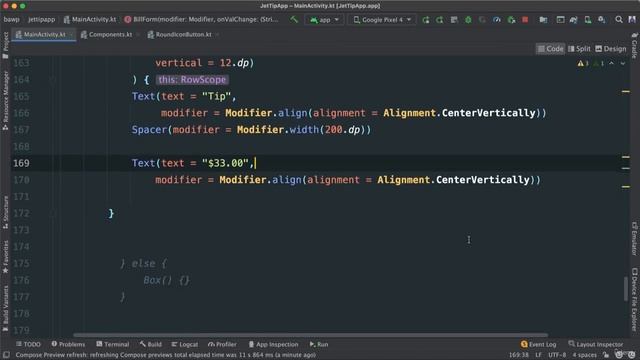Close the RoundIconButton.kt tab
Viewport: 640px width, 360px height.
coord(217,35)
